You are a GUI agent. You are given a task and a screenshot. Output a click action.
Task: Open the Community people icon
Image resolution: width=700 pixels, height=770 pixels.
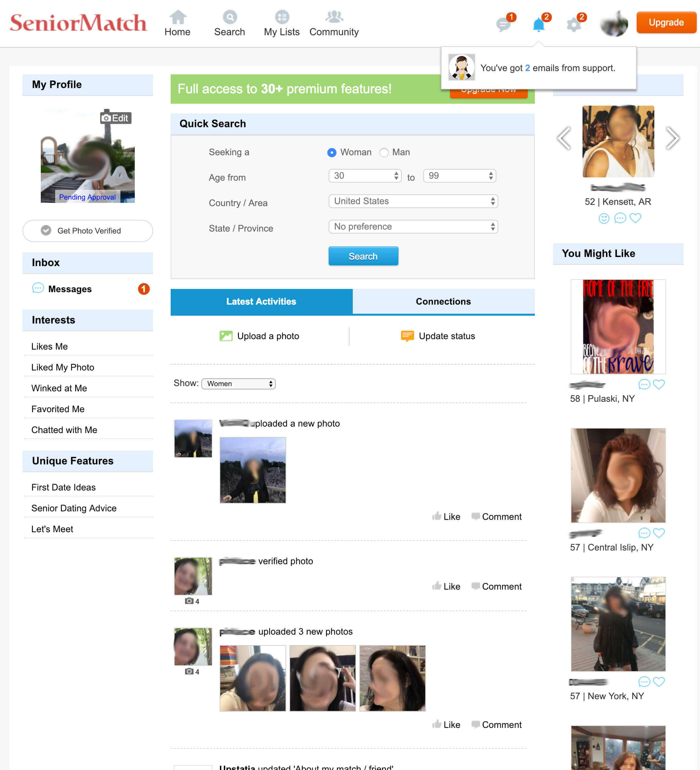pos(334,17)
